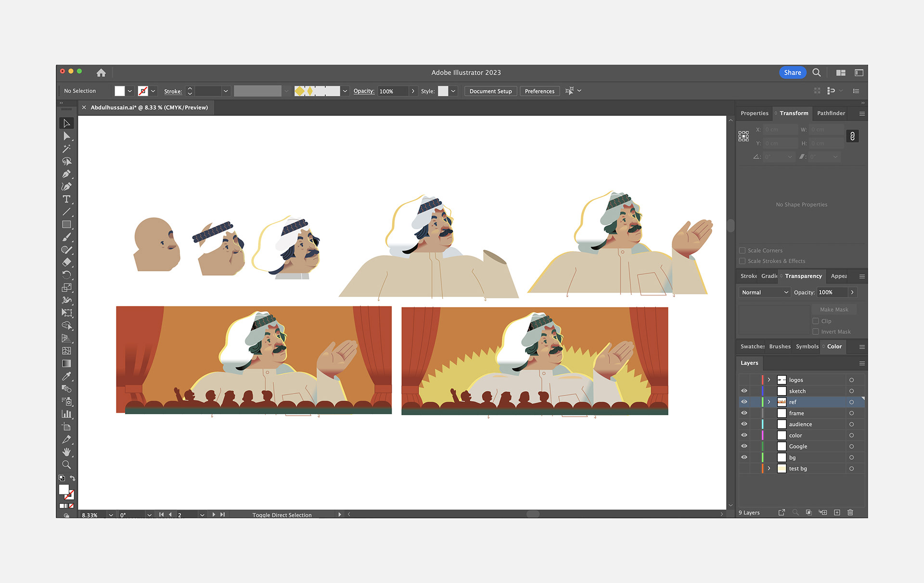Screen dimensions: 924x583
Task: Select the Rectangle tool
Action: 67,224
